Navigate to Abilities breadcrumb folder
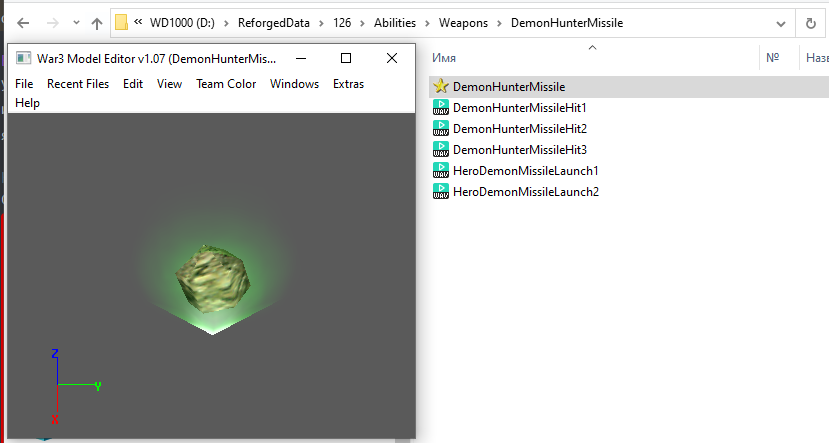This screenshot has height=443, width=829. click(x=395, y=23)
